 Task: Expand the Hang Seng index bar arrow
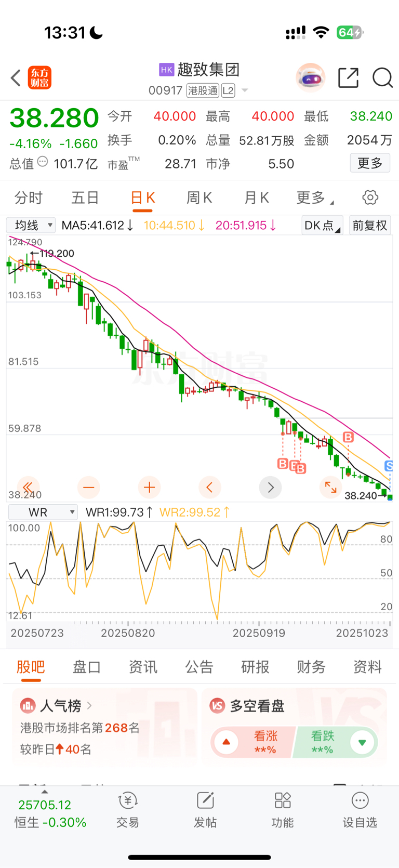[x=45, y=792]
